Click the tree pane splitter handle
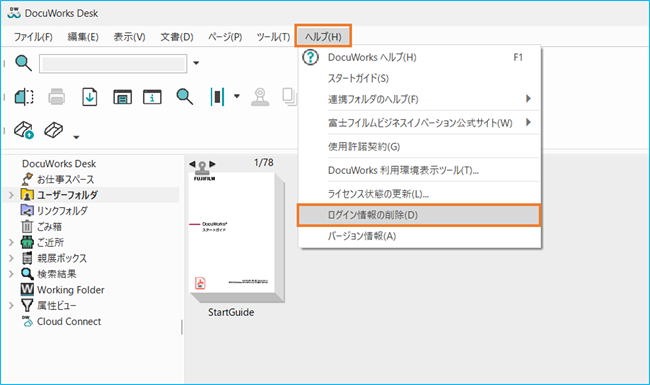The image size is (650, 385). (x=182, y=327)
